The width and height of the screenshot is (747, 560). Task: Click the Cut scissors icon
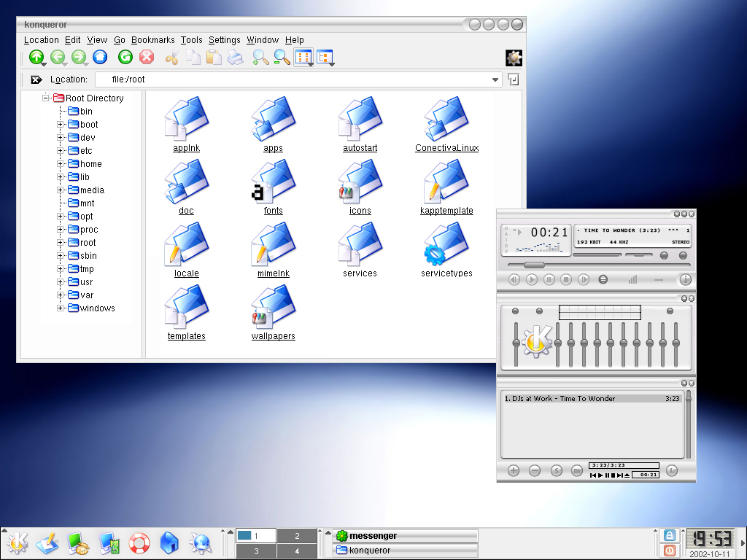171,58
